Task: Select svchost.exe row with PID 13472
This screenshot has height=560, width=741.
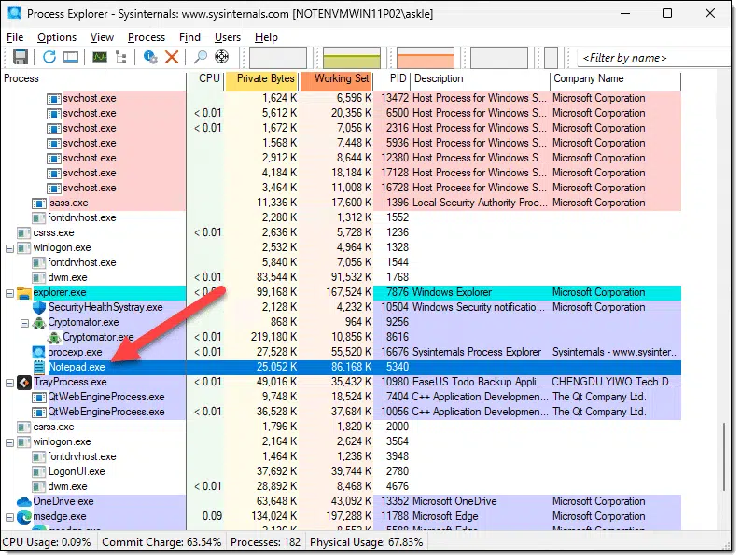Action: (341, 98)
